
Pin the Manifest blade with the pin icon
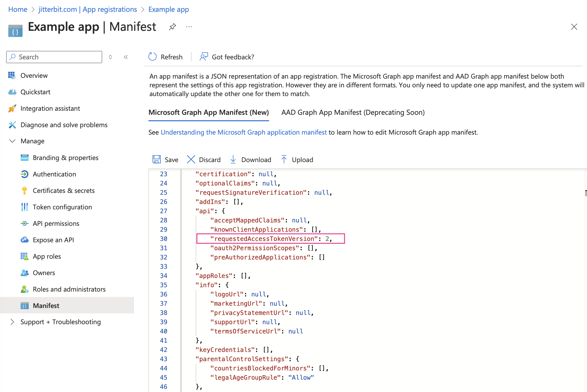coord(172,27)
